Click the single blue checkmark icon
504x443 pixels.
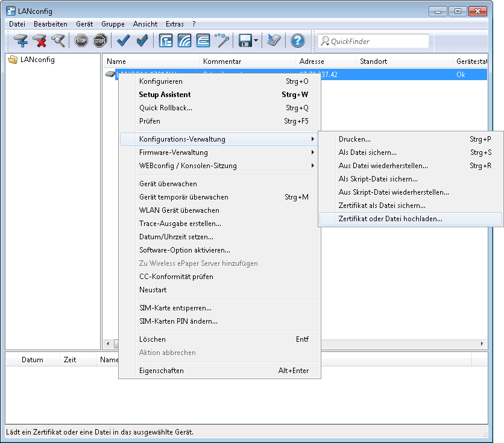(124, 41)
